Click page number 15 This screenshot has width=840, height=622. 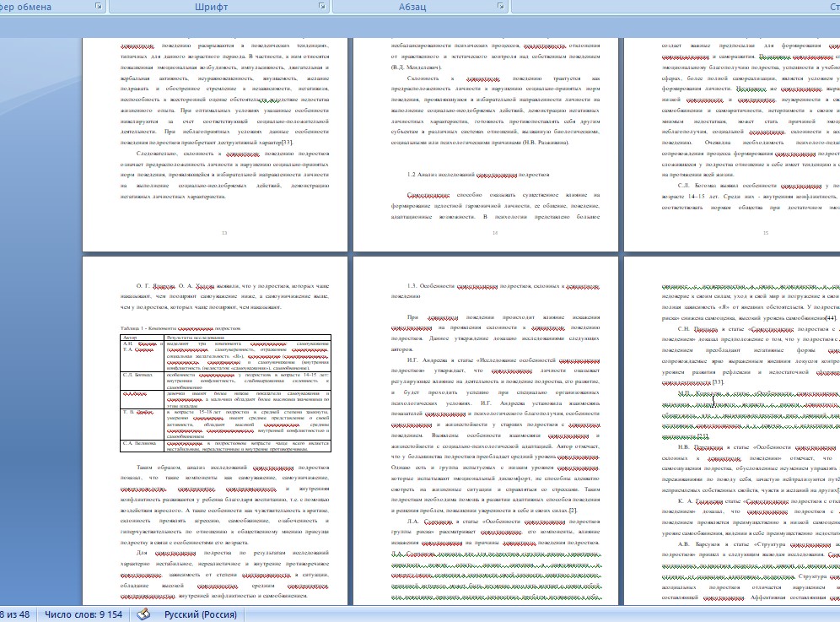766,233
